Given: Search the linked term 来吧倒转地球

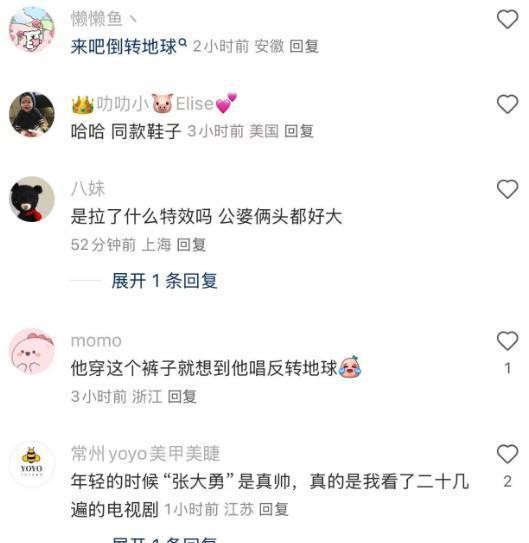Looking at the screenshot, I should 129,46.
